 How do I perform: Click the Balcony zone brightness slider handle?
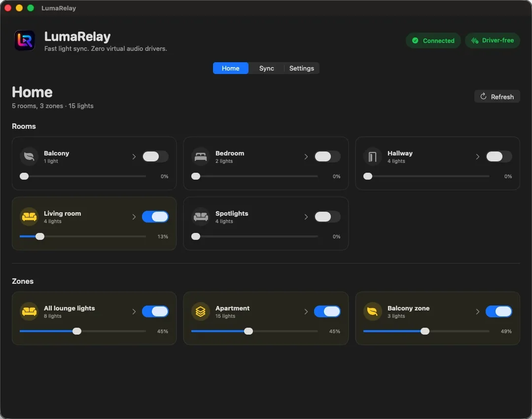pyautogui.click(x=425, y=331)
